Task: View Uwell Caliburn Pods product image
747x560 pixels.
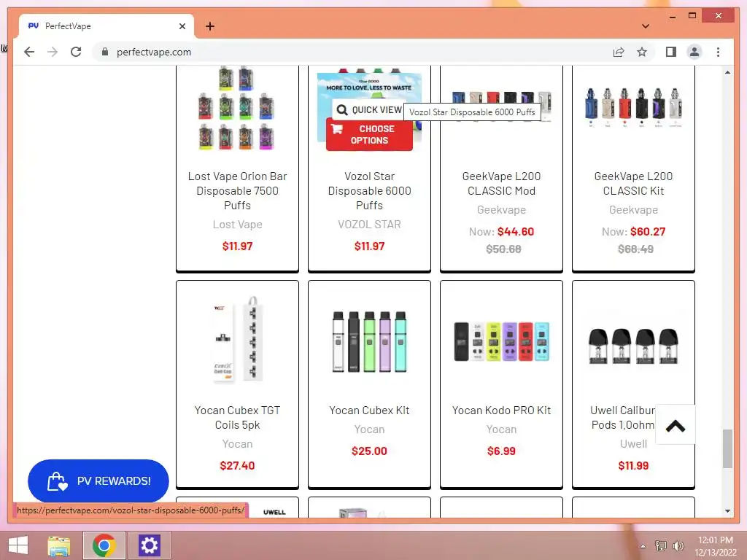Action: pos(633,346)
